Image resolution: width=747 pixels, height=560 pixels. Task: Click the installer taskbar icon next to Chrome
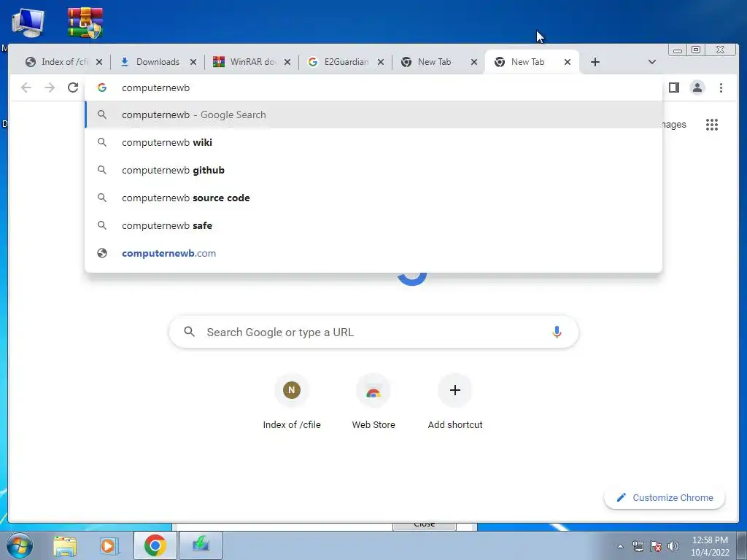(201, 545)
